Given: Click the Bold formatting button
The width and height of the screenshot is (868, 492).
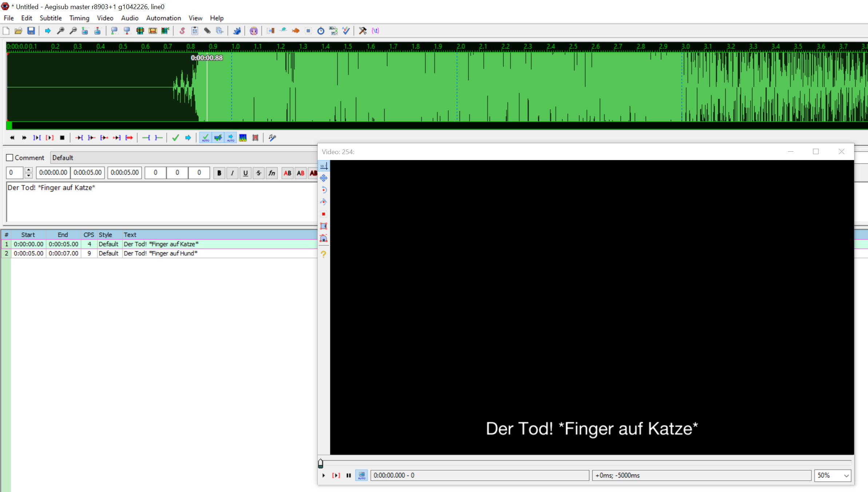Looking at the screenshot, I should (x=219, y=173).
